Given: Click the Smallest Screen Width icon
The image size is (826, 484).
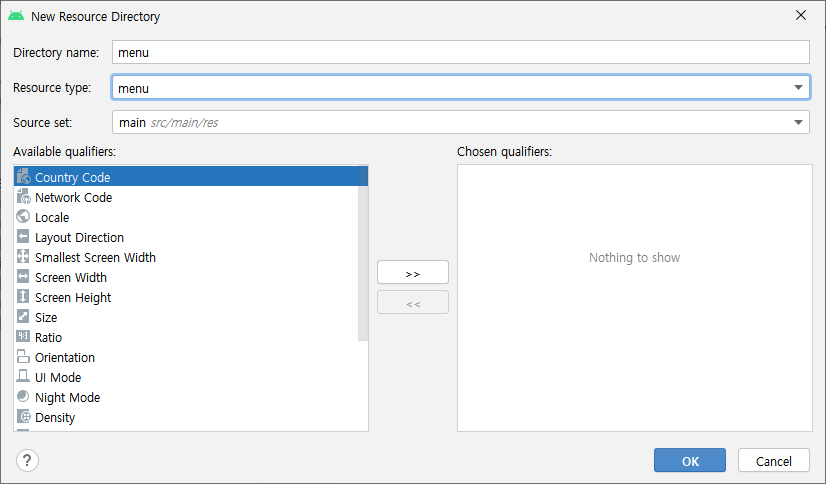Looking at the screenshot, I should tap(23, 256).
